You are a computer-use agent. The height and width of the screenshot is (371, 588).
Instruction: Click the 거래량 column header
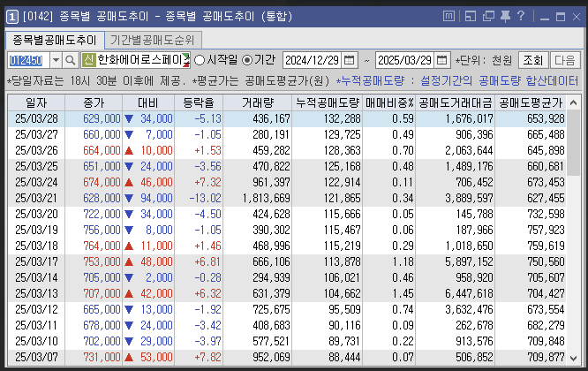pos(257,102)
